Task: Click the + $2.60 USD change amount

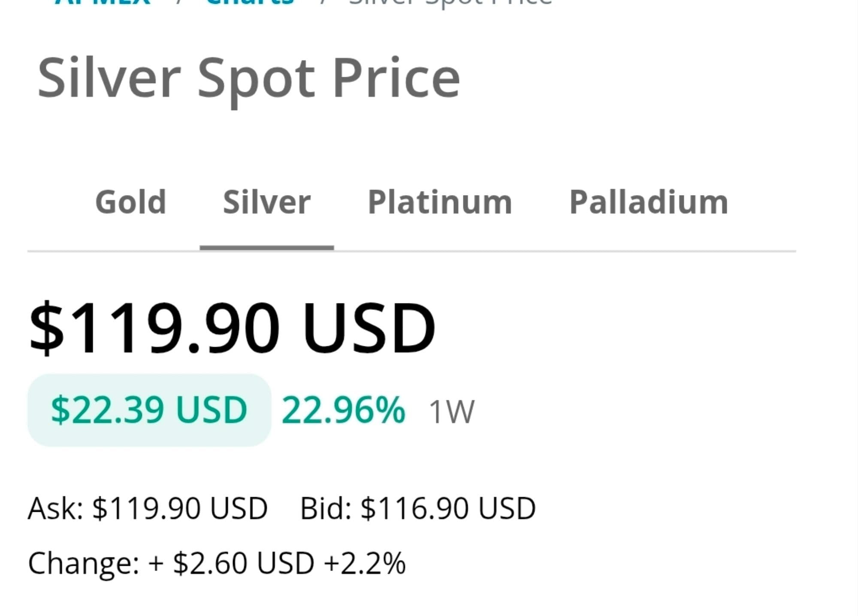Action: point(231,563)
